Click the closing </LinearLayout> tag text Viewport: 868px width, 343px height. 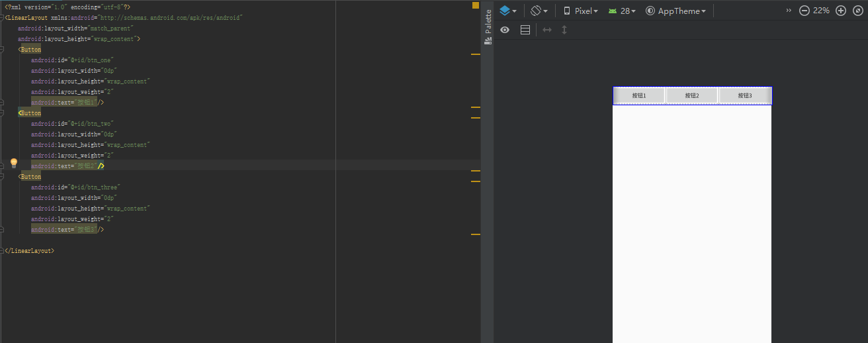click(x=29, y=251)
